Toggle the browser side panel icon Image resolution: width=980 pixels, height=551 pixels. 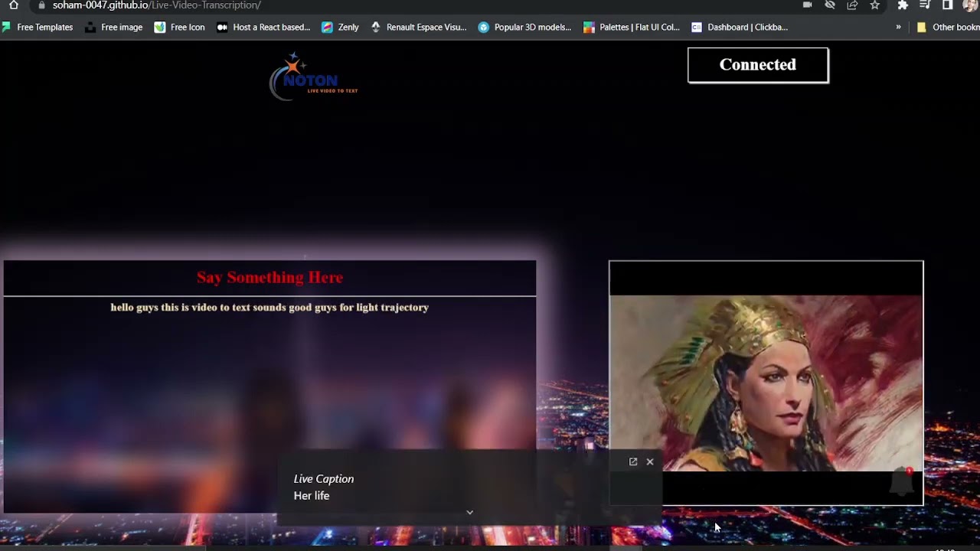947,5
